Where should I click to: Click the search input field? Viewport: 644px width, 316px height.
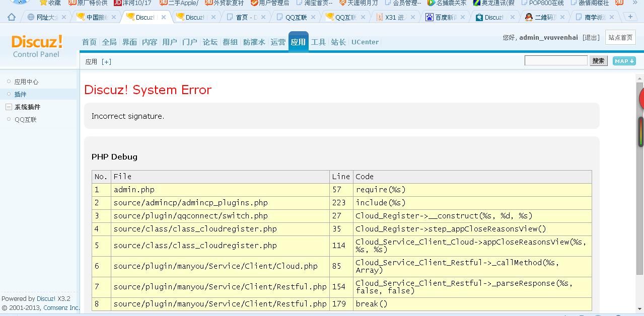(555, 61)
